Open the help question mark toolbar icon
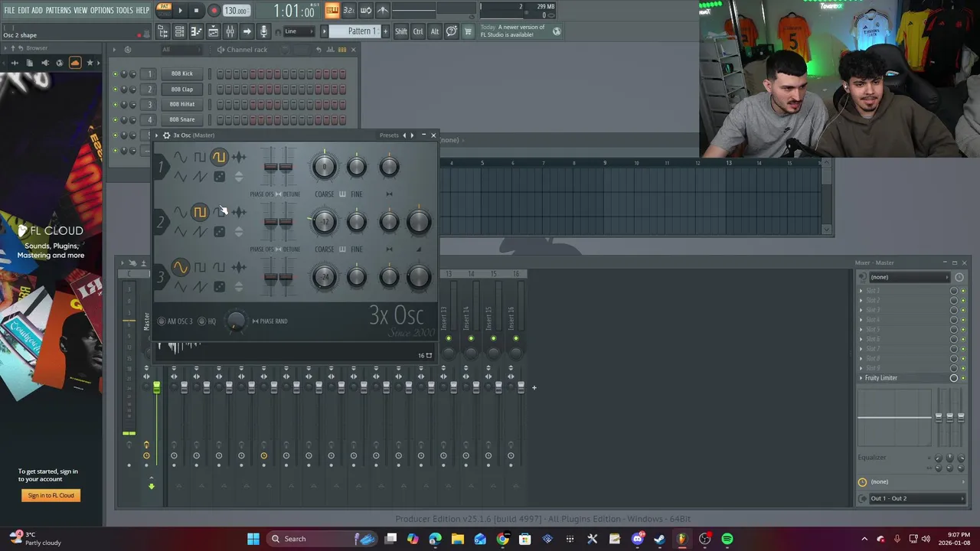980x551 pixels. (x=452, y=31)
